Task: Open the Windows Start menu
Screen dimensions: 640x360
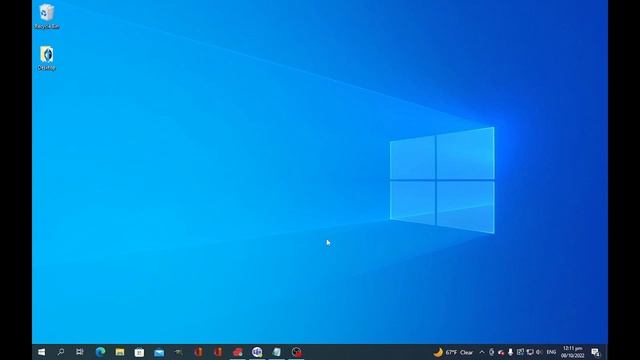Action: tap(41, 352)
